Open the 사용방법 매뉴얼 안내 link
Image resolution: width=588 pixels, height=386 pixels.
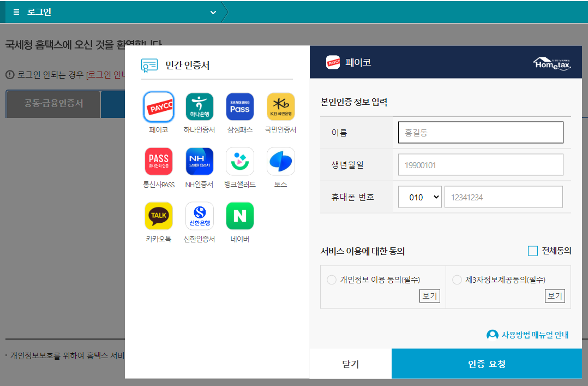click(x=535, y=335)
